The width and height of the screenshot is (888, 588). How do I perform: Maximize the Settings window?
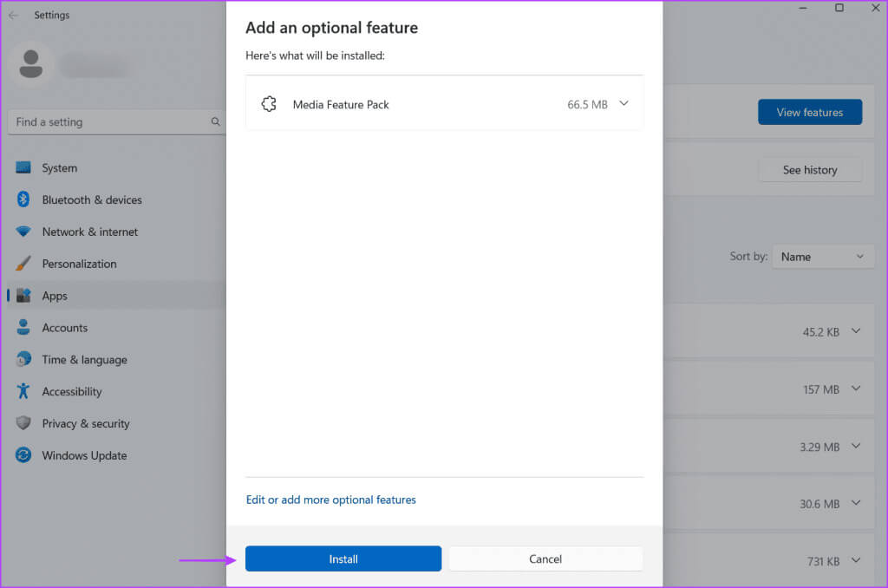[839, 8]
